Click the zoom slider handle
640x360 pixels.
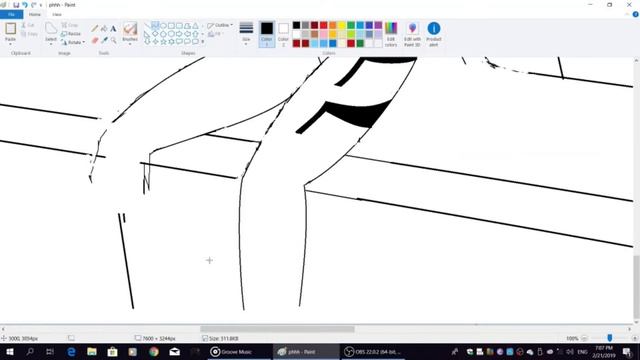pos(609,338)
